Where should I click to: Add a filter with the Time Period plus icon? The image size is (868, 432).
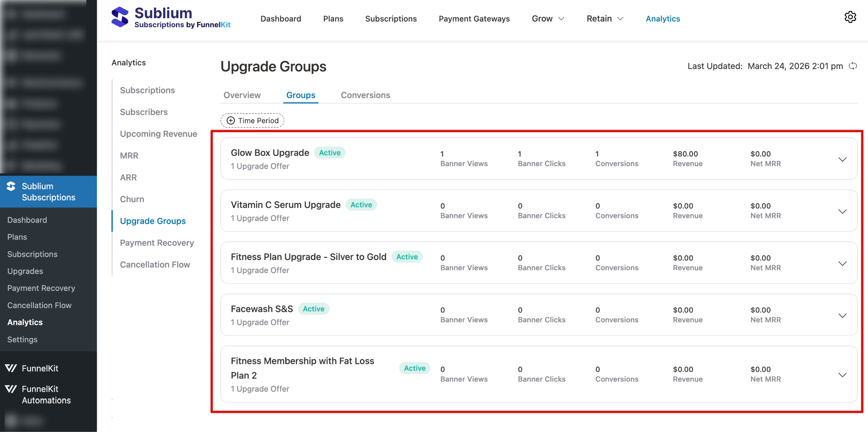(x=231, y=120)
